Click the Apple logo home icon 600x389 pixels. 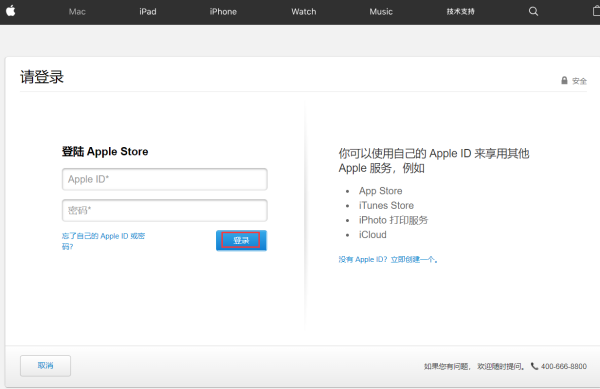pyautogui.click(x=11, y=11)
